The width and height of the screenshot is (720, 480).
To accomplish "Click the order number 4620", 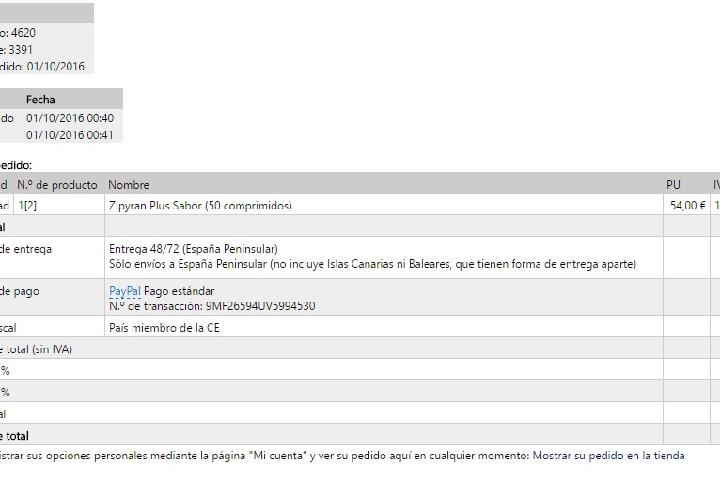I will click(x=23, y=33).
